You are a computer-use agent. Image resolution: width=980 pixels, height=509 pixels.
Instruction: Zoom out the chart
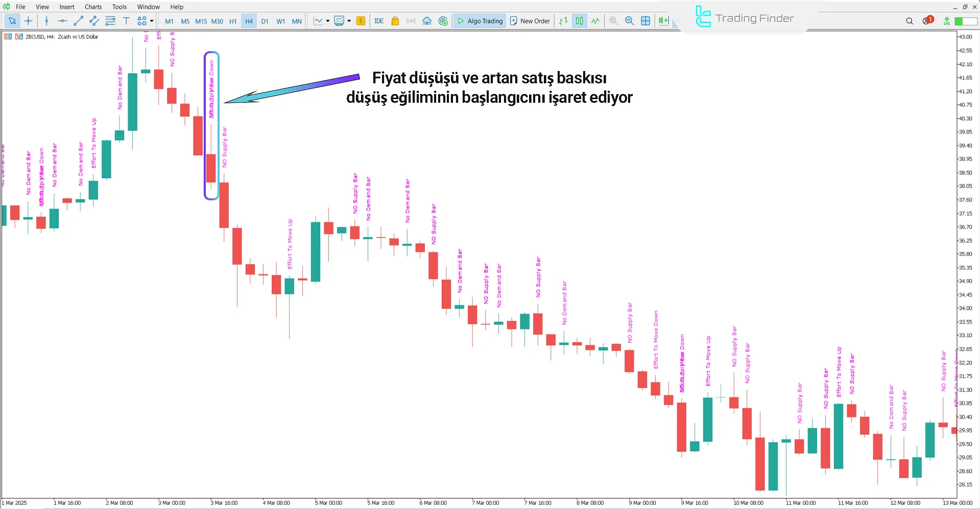click(x=629, y=21)
